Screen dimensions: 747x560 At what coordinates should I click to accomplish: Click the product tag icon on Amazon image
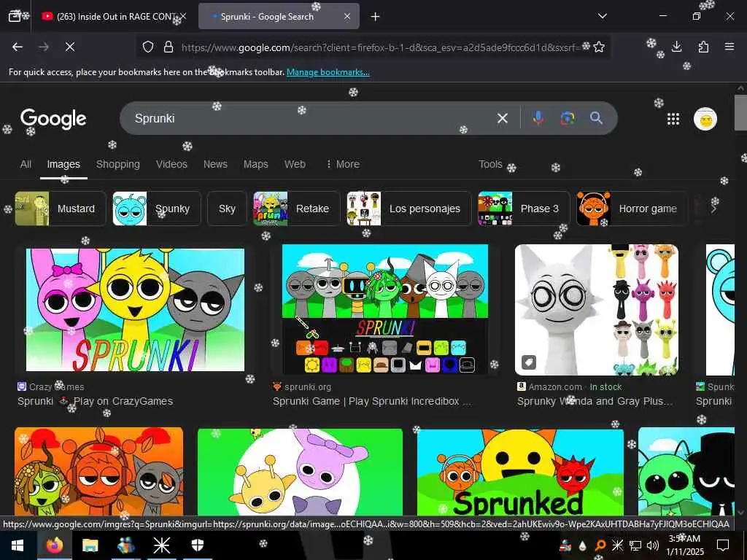(x=529, y=362)
